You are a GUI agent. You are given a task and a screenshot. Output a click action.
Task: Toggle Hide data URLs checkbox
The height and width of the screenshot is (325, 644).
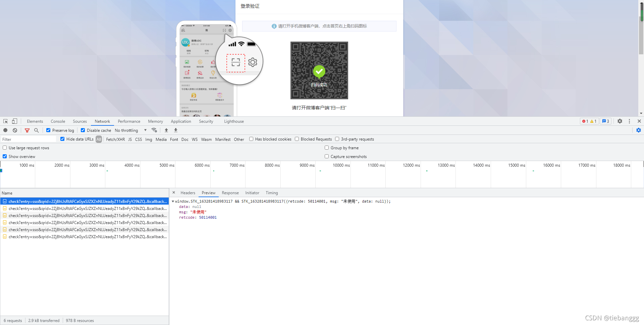[x=62, y=139]
